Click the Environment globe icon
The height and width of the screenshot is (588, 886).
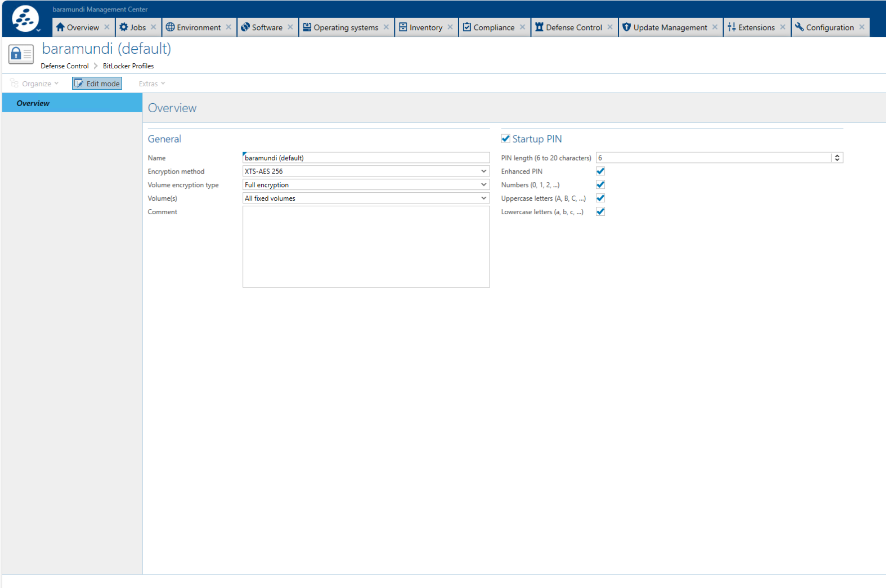point(170,27)
